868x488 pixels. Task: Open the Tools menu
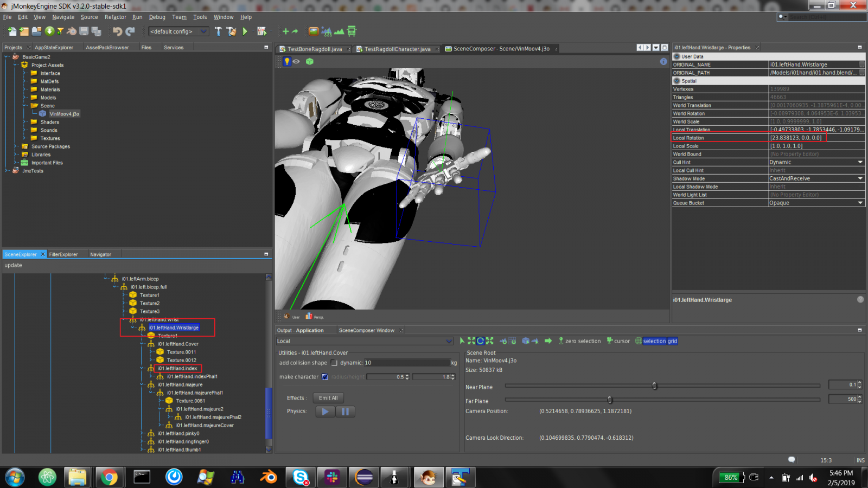click(x=200, y=17)
